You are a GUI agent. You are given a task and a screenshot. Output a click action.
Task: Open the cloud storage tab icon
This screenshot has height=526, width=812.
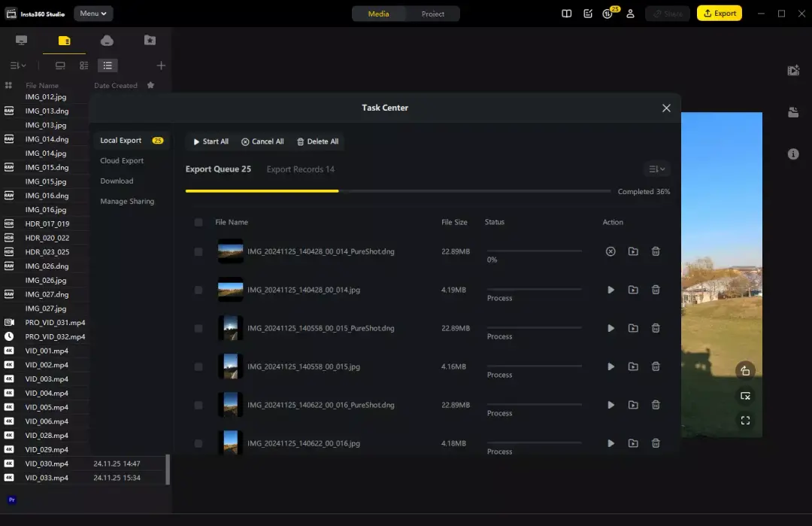[x=107, y=41]
